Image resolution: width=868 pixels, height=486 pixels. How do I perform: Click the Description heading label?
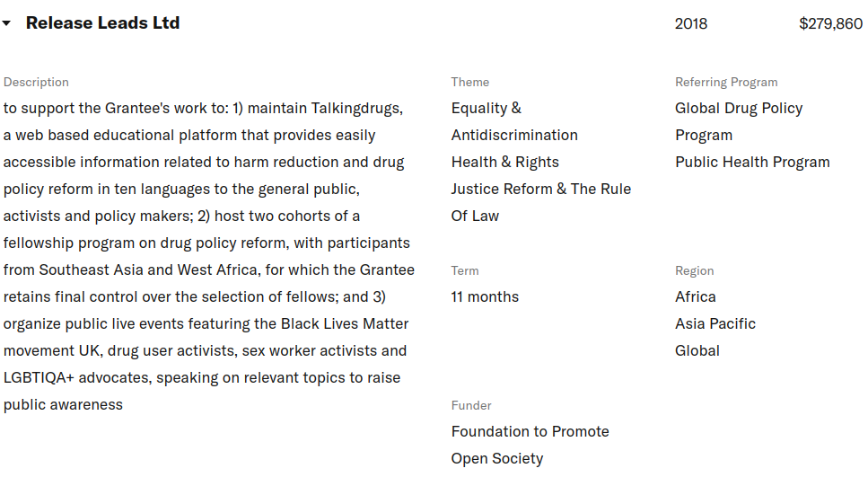pos(36,82)
